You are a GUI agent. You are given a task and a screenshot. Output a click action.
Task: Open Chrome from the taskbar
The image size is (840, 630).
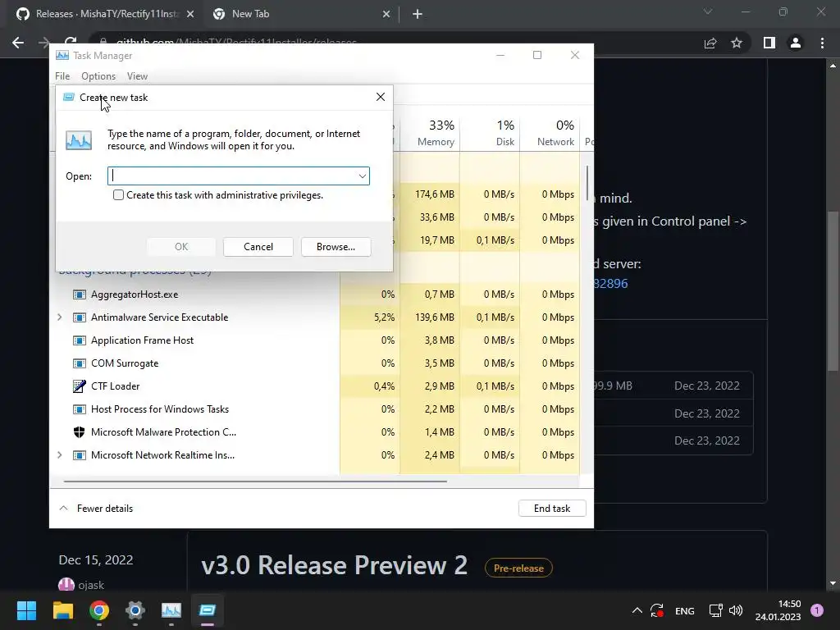(99, 610)
